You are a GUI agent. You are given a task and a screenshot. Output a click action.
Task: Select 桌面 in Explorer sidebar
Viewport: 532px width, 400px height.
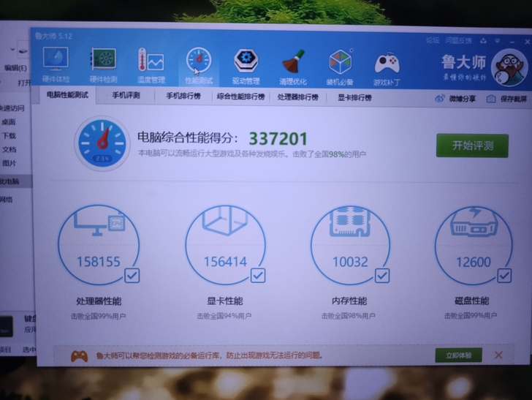click(x=9, y=122)
